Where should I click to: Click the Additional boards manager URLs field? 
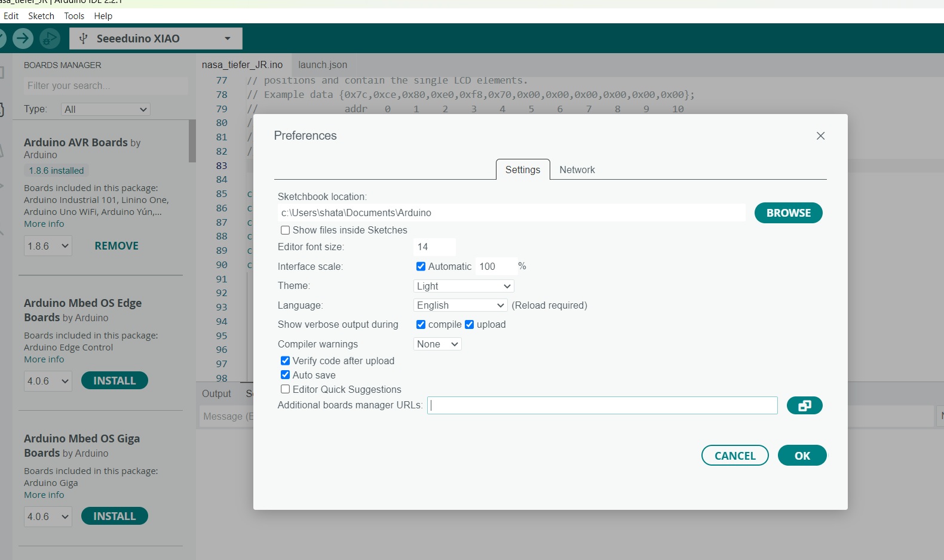pyautogui.click(x=602, y=405)
